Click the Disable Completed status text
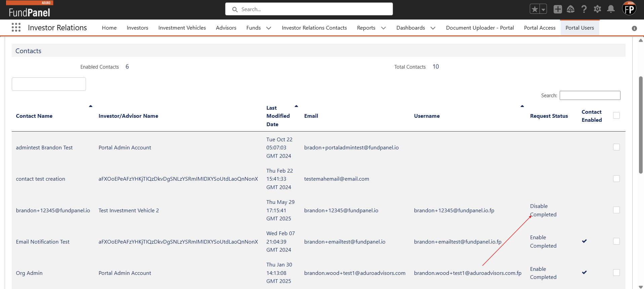The image size is (644, 289). 543,210
